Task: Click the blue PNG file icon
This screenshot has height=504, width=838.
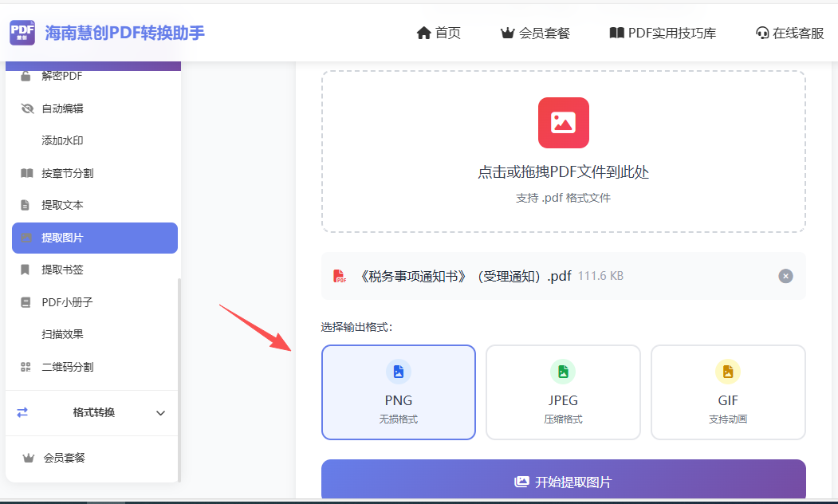Action: (x=399, y=372)
